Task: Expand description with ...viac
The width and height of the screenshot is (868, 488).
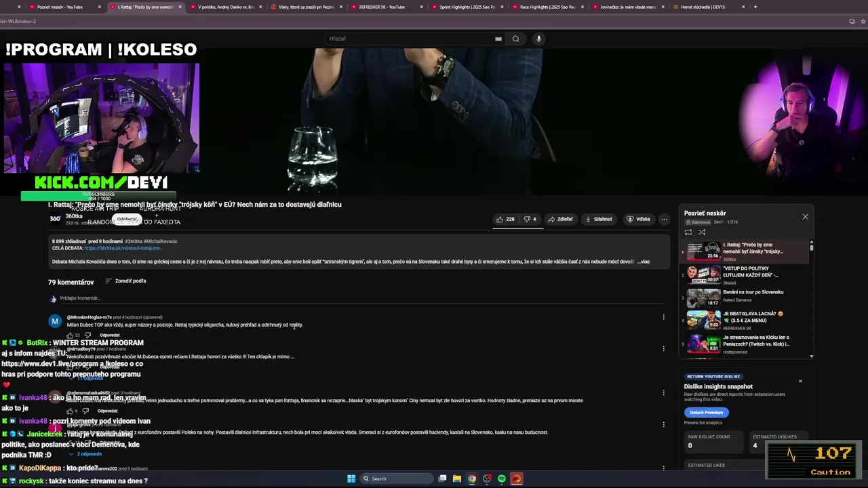Action: pyautogui.click(x=644, y=261)
